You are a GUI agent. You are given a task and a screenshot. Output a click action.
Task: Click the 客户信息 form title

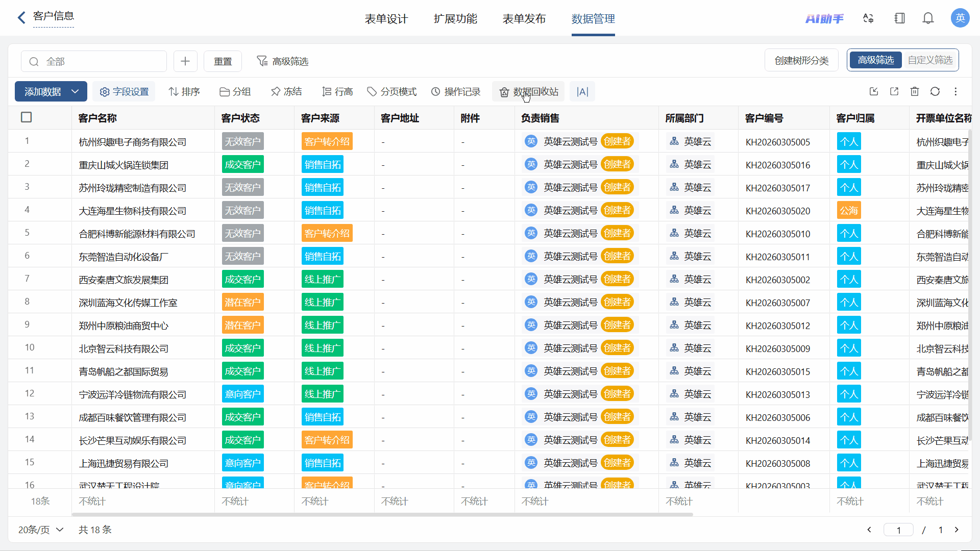(54, 16)
